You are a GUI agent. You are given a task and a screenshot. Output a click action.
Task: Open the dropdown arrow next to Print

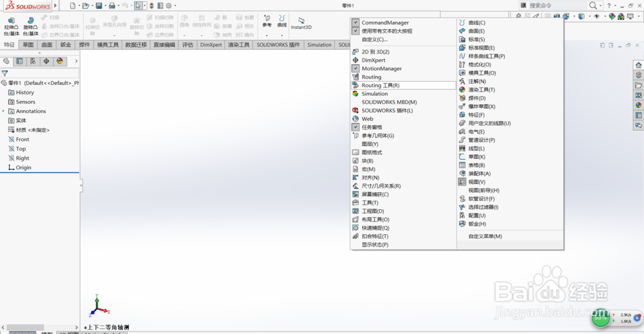click(117, 6)
